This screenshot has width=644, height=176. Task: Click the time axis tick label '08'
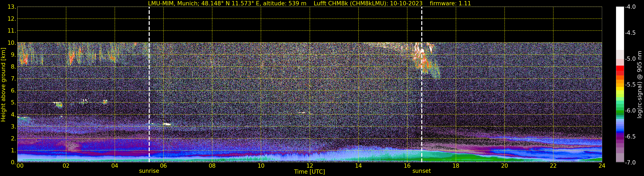coord(212,166)
